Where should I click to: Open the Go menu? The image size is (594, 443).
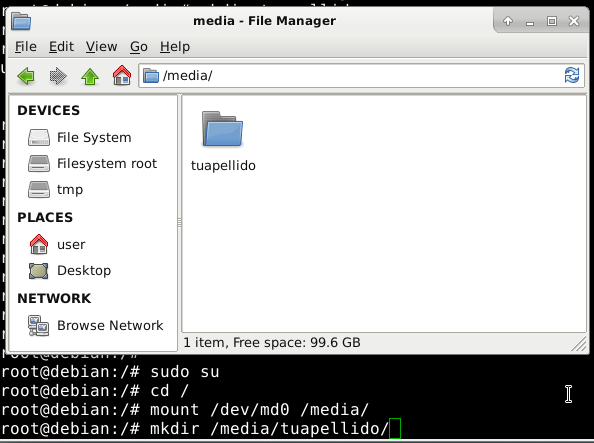click(x=139, y=47)
